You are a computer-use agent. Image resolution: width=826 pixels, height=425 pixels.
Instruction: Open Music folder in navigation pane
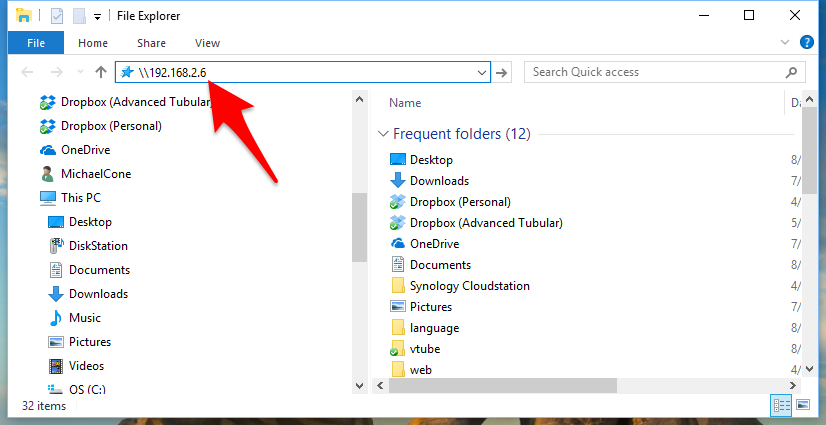pos(84,318)
